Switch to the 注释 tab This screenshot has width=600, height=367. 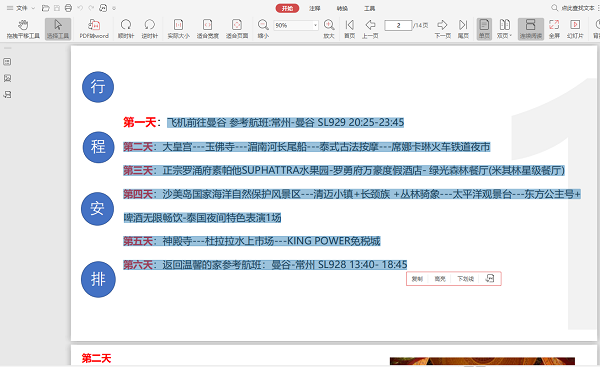(315, 8)
